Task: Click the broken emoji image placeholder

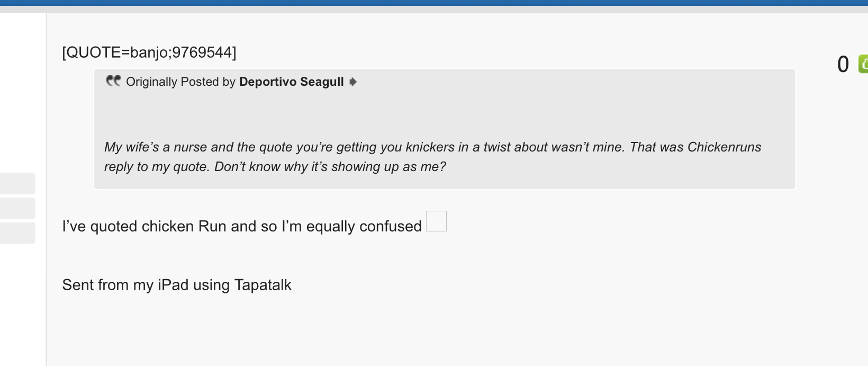Action: [x=436, y=221]
